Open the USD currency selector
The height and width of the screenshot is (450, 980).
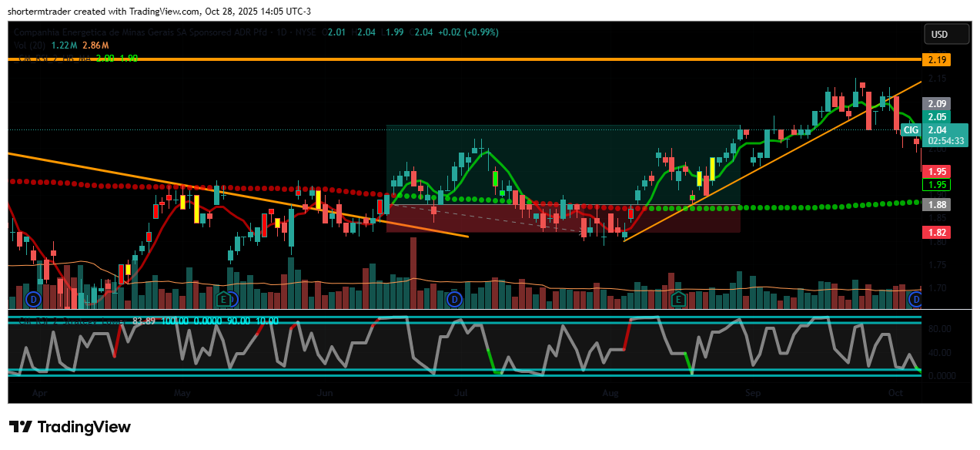[939, 35]
